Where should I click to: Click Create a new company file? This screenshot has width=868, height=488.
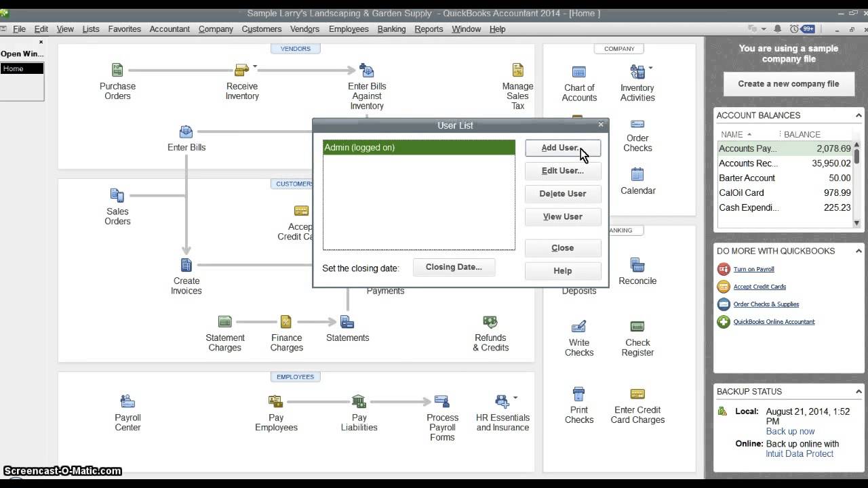coord(789,84)
